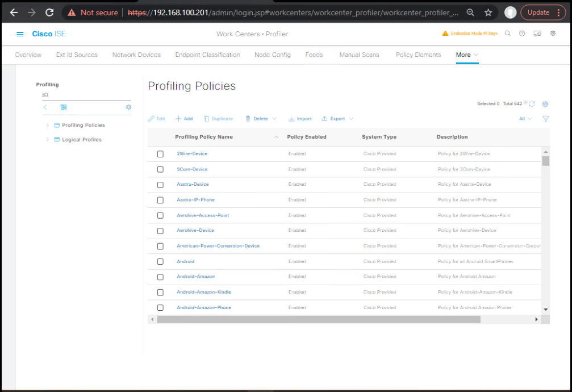Click the search icon in Profiling panel
This screenshot has width=572, height=392.
tap(45, 95)
